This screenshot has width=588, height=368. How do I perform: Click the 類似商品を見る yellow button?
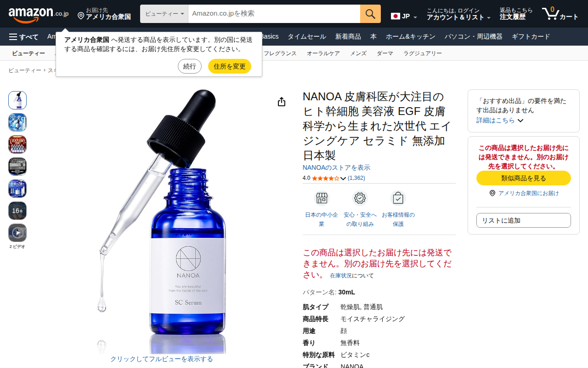tap(524, 178)
